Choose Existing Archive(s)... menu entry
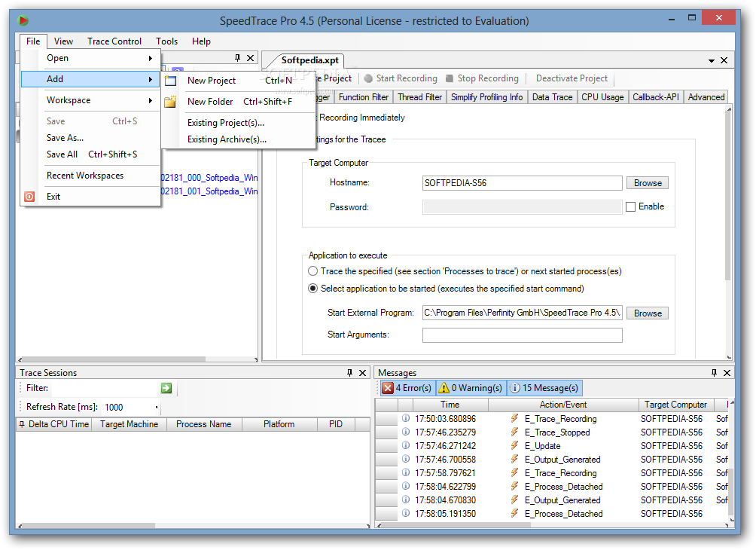 coord(239,139)
